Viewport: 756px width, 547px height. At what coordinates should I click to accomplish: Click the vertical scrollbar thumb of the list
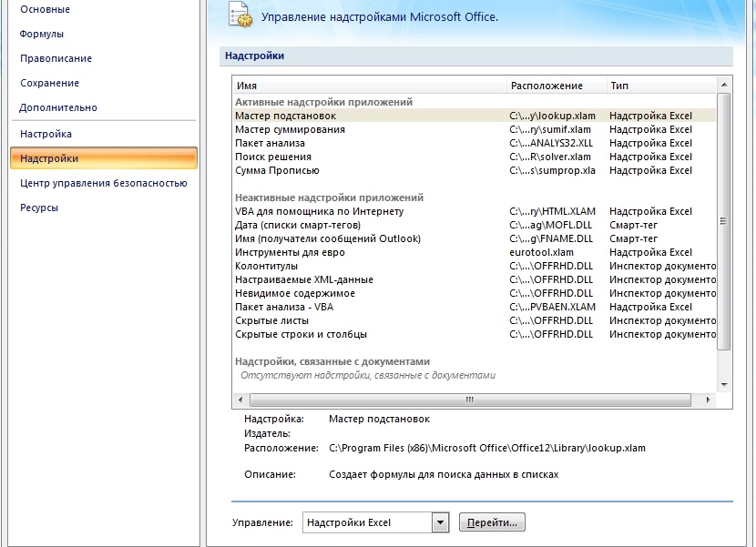pyautogui.click(x=724, y=221)
